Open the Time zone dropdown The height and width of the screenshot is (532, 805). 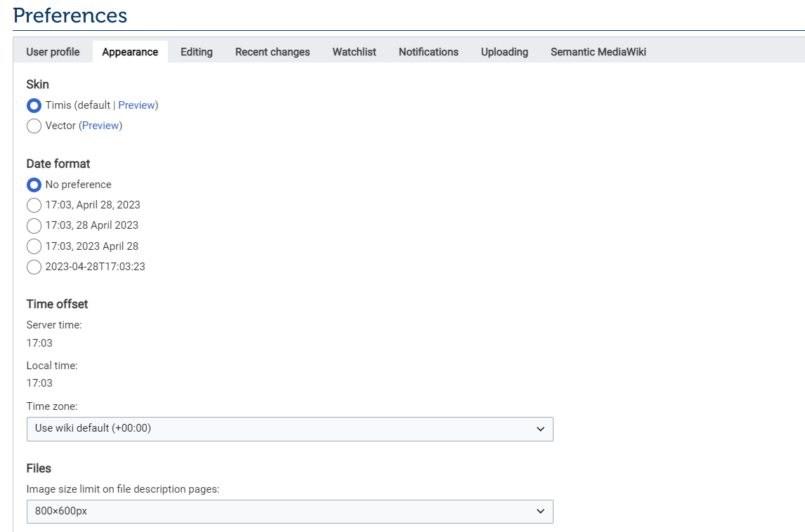[x=289, y=428]
